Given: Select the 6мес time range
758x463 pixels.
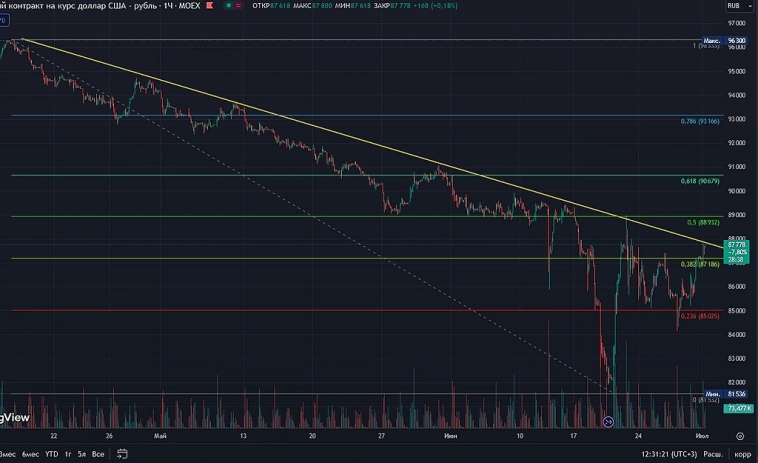Looking at the screenshot, I should click(35, 454).
